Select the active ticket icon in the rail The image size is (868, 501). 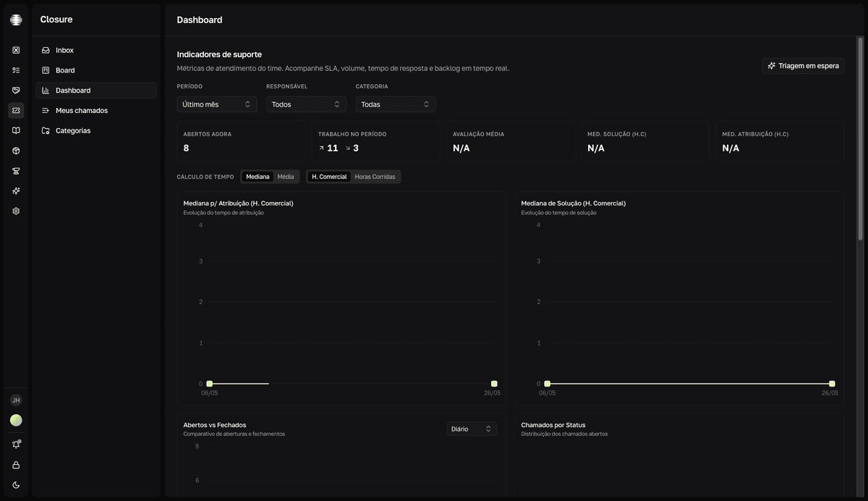click(16, 110)
